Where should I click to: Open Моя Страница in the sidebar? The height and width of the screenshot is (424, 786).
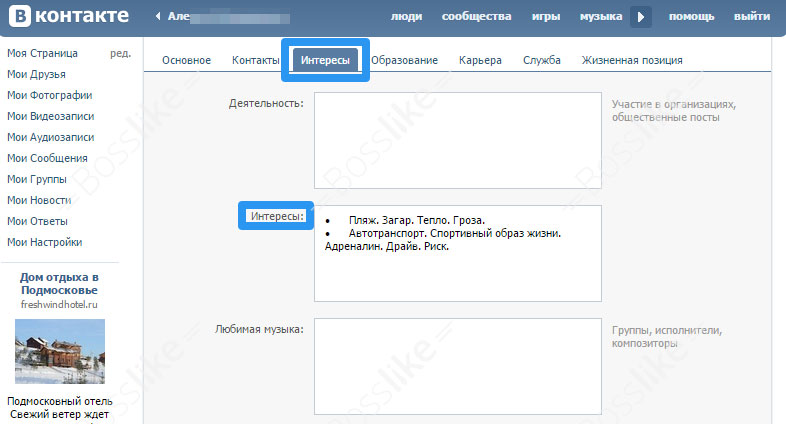43,53
